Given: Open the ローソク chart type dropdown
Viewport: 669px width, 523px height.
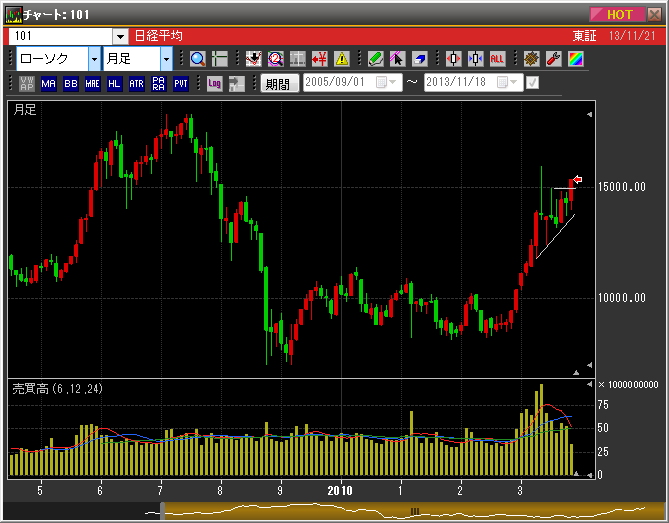Looking at the screenshot, I should [x=94, y=59].
